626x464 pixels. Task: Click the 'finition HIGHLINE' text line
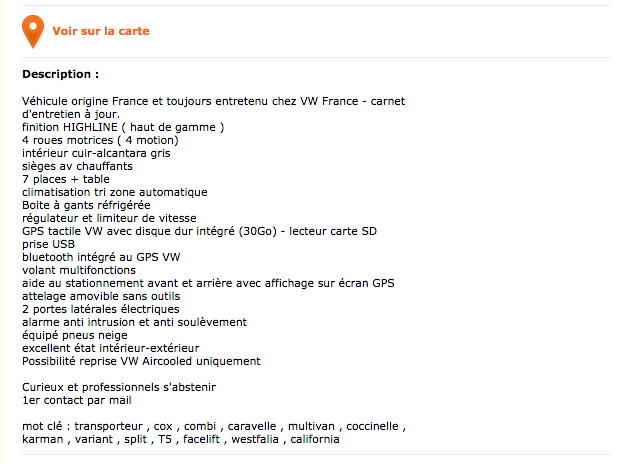(x=123, y=127)
